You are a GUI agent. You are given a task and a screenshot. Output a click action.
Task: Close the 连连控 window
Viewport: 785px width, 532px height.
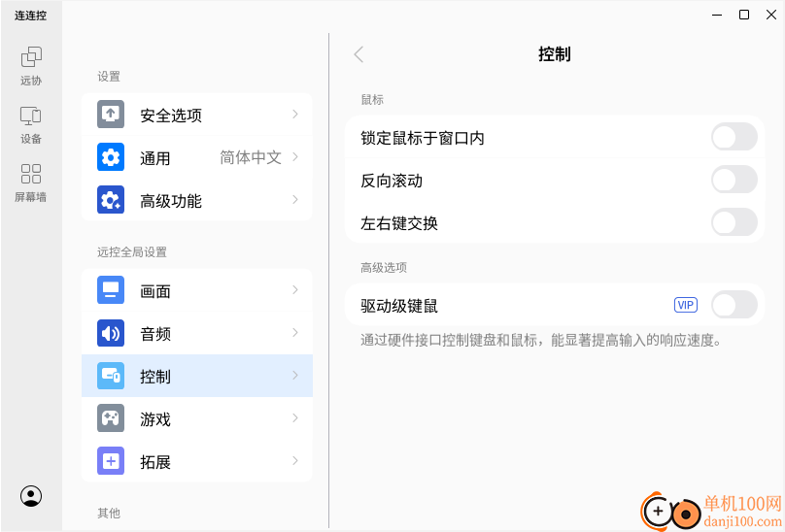[x=771, y=15]
